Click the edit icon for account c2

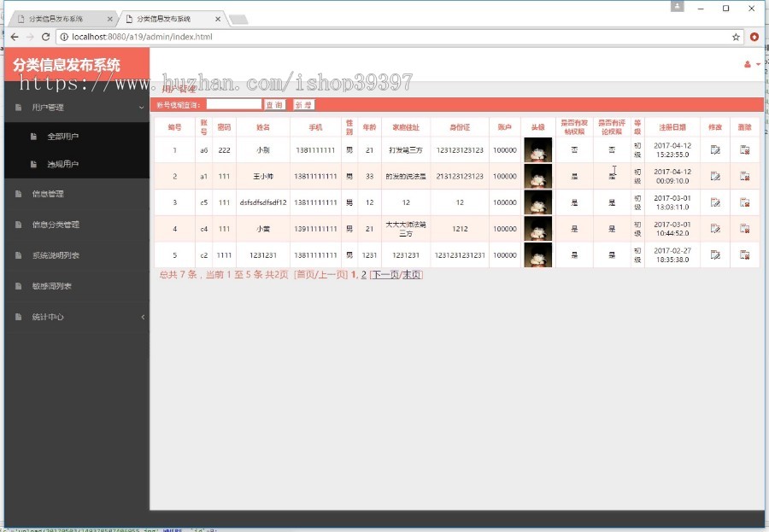click(x=715, y=255)
